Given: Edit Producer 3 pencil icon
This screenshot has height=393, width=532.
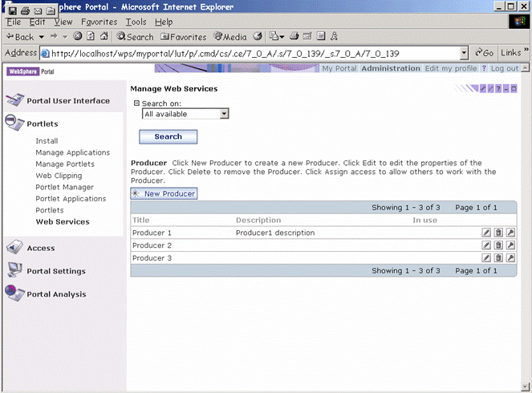Looking at the screenshot, I should coord(486,258).
